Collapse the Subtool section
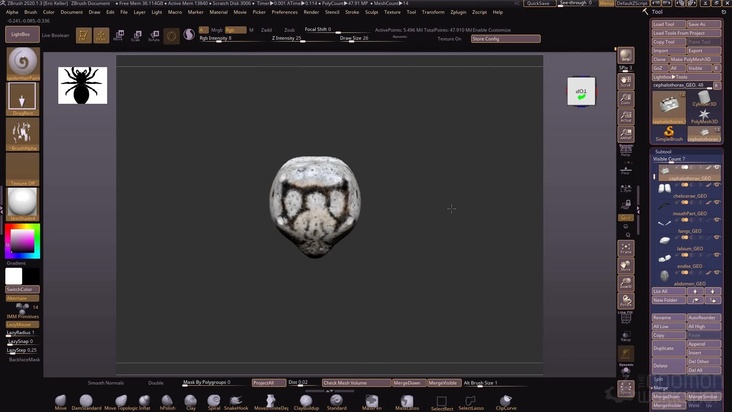 tap(663, 152)
